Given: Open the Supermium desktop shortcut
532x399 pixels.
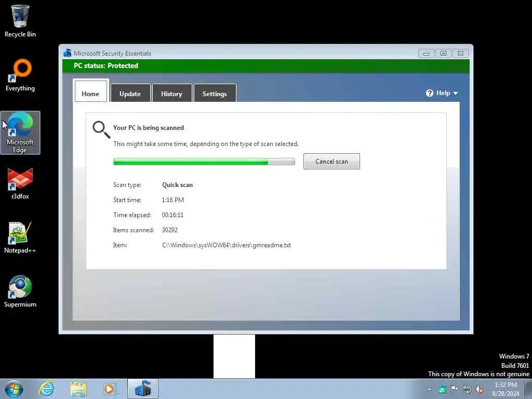Looking at the screenshot, I should [x=20, y=291].
